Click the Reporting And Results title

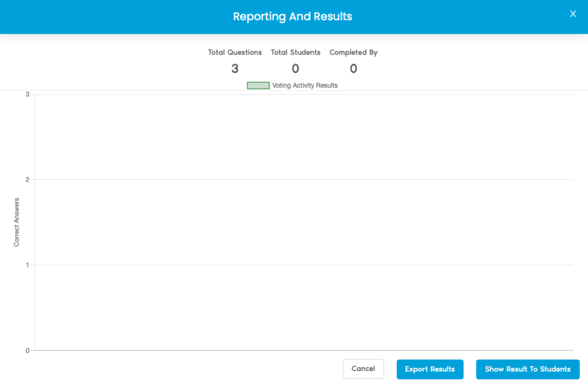pyautogui.click(x=292, y=17)
